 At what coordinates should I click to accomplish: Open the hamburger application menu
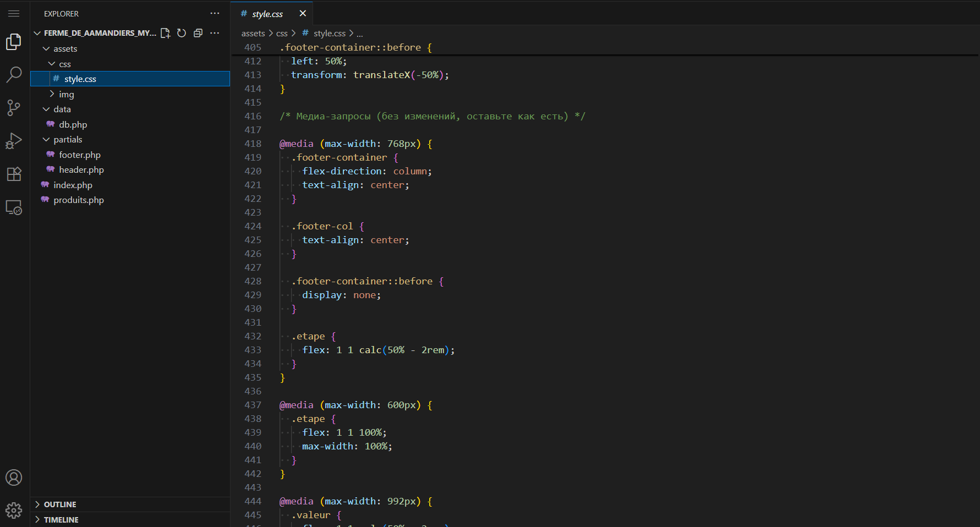pyautogui.click(x=14, y=14)
